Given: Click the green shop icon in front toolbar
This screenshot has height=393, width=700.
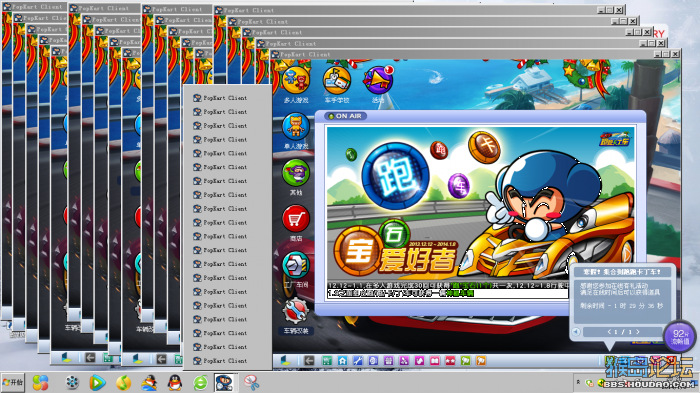Looking at the screenshot, I should pyautogui.click(x=327, y=360).
